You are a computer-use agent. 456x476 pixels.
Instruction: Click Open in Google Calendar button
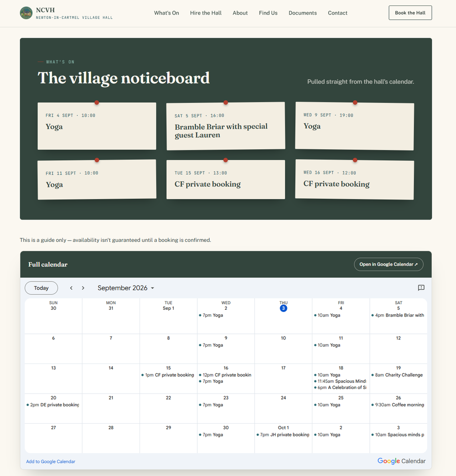(x=389, y=264)
